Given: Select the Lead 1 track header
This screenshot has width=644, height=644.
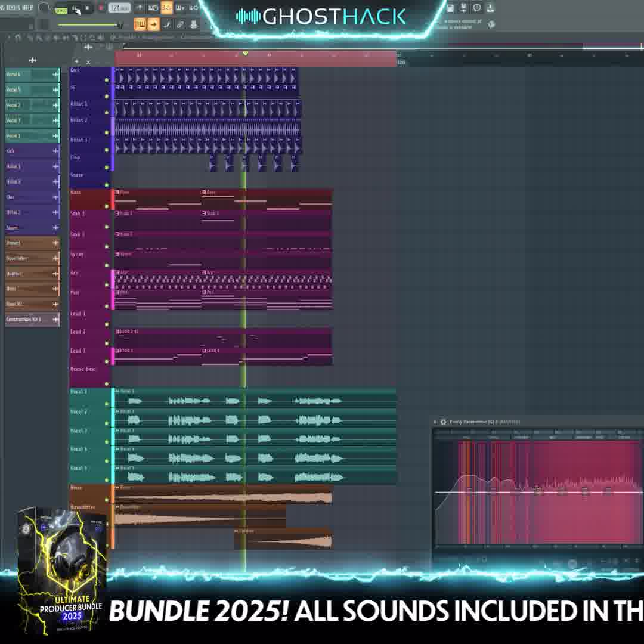Looking at the screenshot, I should (x=89, y=320).
